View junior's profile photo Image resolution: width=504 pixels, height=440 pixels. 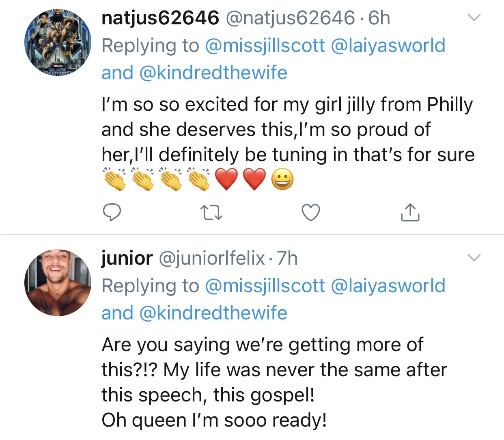pyautogui.click(x=58, y=283)
